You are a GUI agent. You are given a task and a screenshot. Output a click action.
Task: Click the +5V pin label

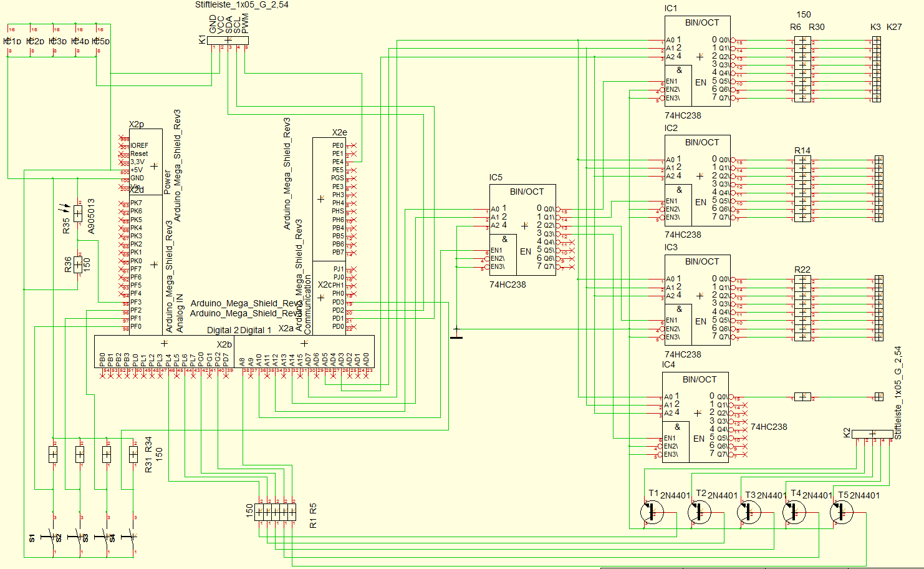pos(137,170)
